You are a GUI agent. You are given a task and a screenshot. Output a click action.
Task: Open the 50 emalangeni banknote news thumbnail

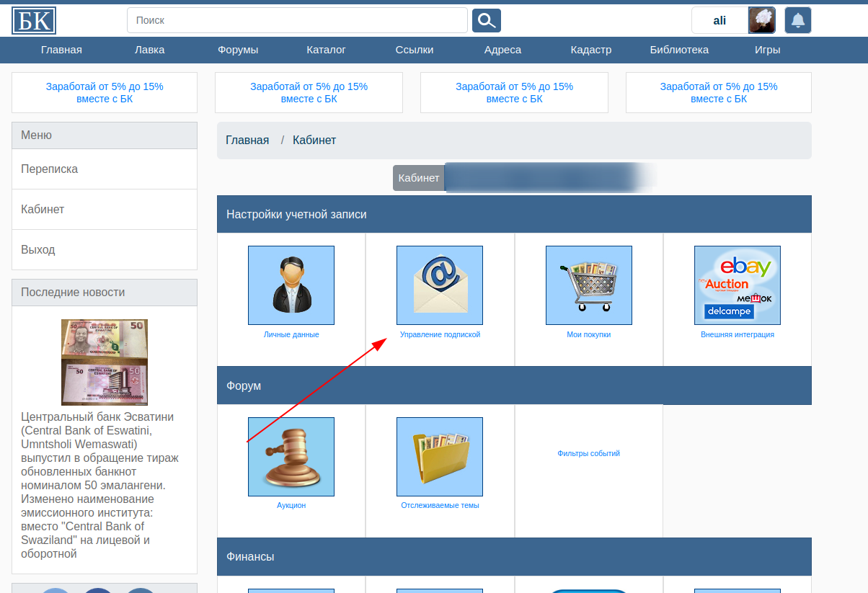tap(105, 362)
